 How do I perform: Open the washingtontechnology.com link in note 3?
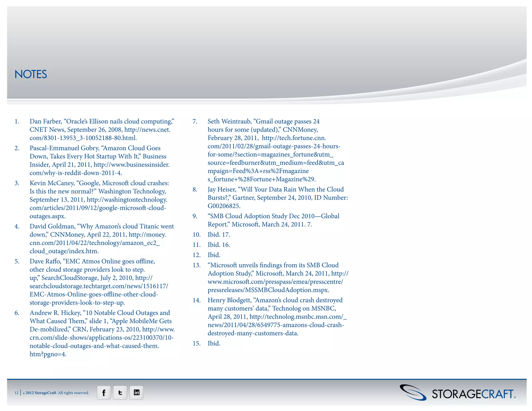coord(98,208)
